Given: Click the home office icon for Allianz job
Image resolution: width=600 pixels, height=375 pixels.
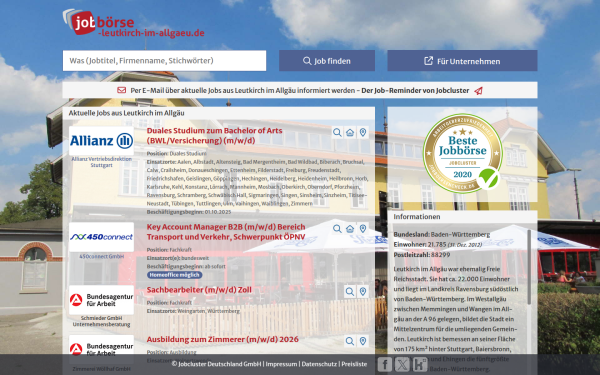Looking at the screenshot, I should (350, 132).
